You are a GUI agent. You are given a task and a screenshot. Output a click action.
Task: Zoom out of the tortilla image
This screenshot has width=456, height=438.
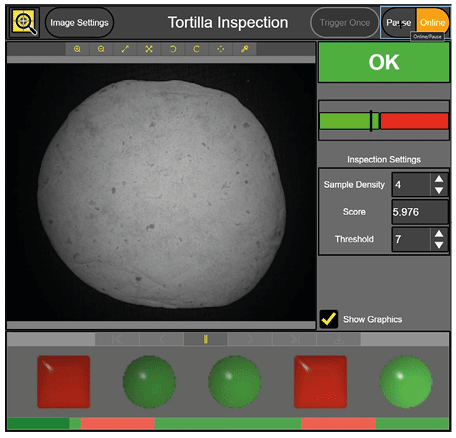(x=101, y=49)
